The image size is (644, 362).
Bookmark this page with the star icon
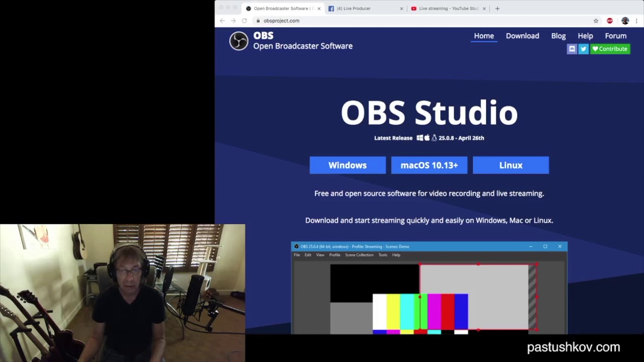coord(596,21)
